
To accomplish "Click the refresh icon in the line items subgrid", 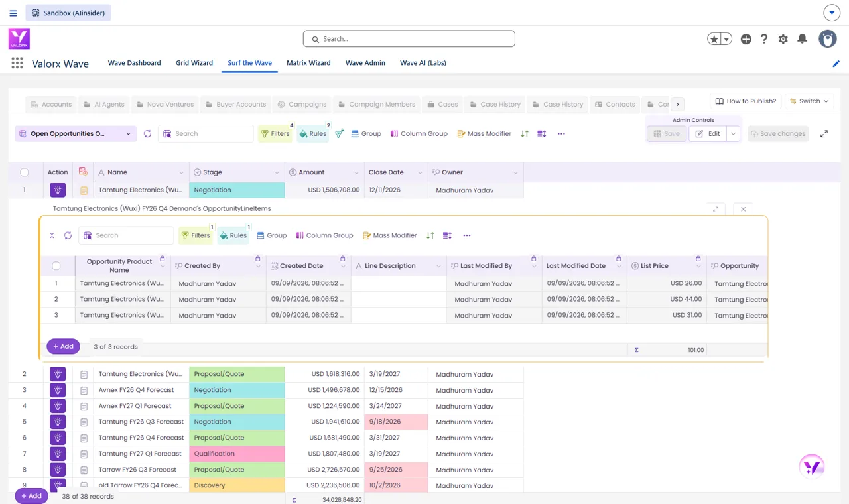I will [68, 235].
